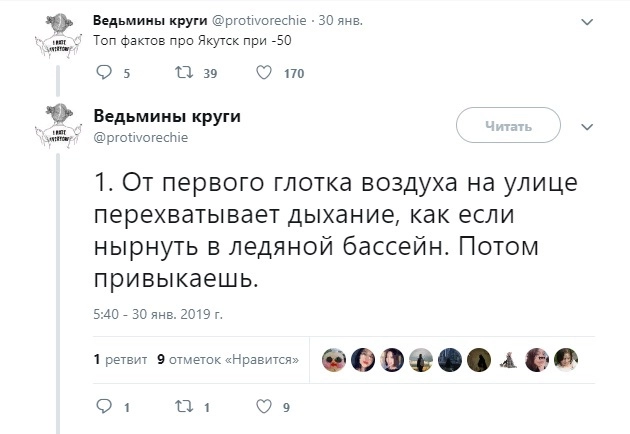The height and width of the screenshot is (434, 630).
Task: Like the main tweet showing 9 likes
Action: pyautogui.click(x=264, y=407)
